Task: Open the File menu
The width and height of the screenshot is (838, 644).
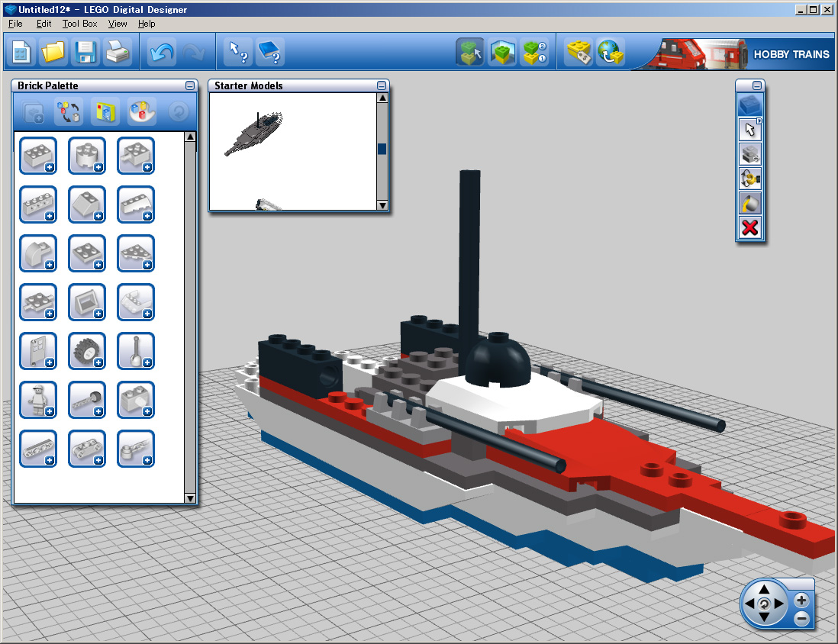Action: [x=15, y=24]
